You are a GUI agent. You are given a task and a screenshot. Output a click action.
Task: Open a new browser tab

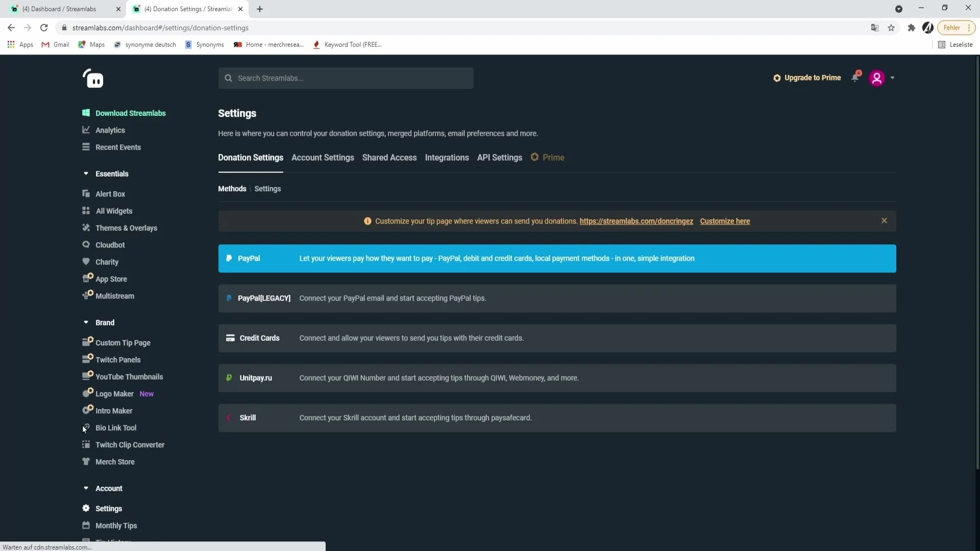click(260, 9)
